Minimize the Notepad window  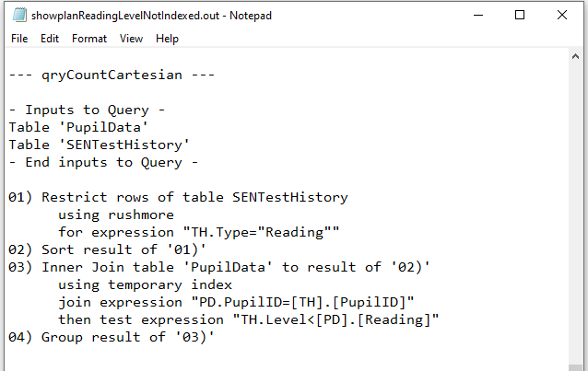(478, 16)
